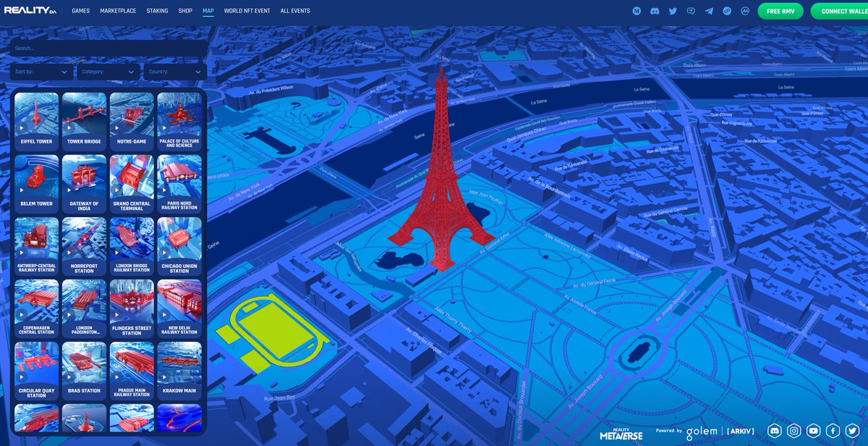Viewport: 868px width, 446px height.
Task: Click the play icon on Norreport Station card
Action: point(69,252)
